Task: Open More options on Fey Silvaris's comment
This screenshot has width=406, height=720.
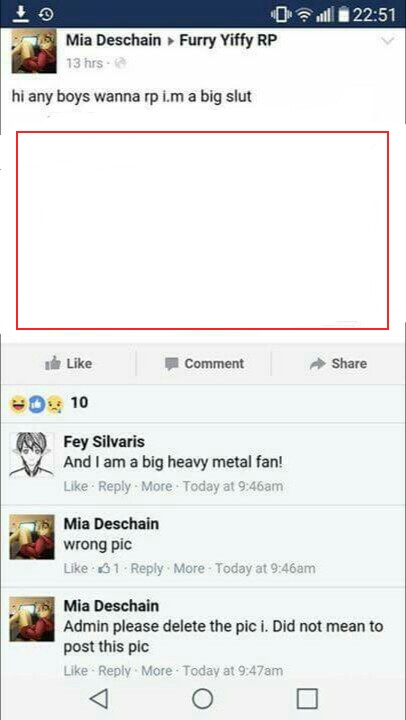Action: [x=157, y=486]
